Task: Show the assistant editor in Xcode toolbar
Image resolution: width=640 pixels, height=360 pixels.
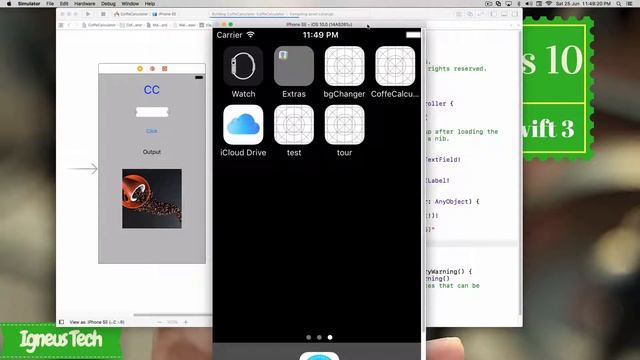Action: (x=470, y=14)
